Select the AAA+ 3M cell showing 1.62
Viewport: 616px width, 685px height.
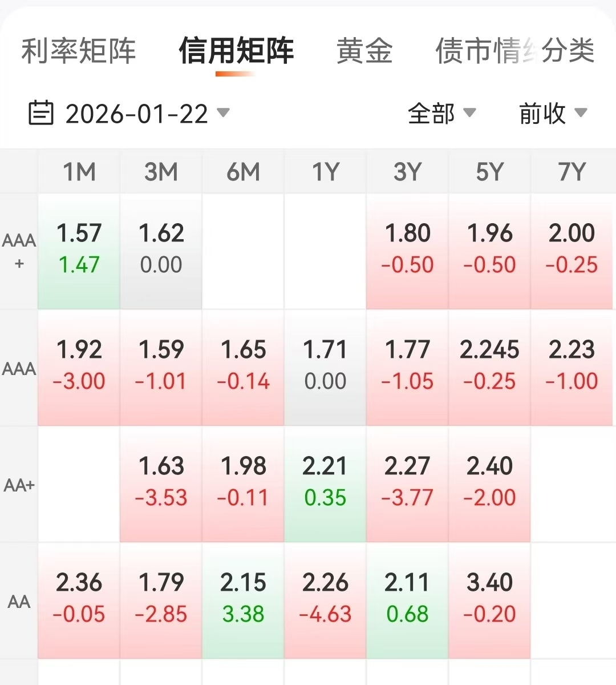tap(161, 251)
